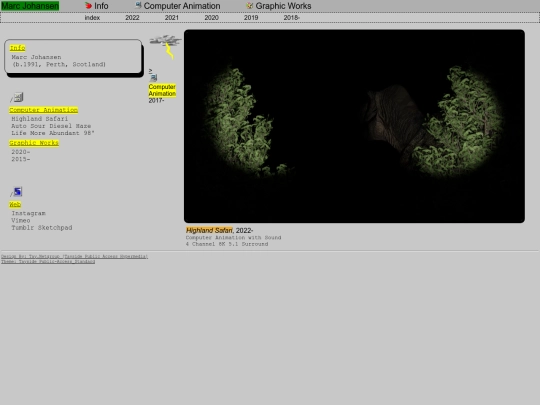Select the 2020 year tab
Viewport: 540px width, 405px height.
click(211, 18)
